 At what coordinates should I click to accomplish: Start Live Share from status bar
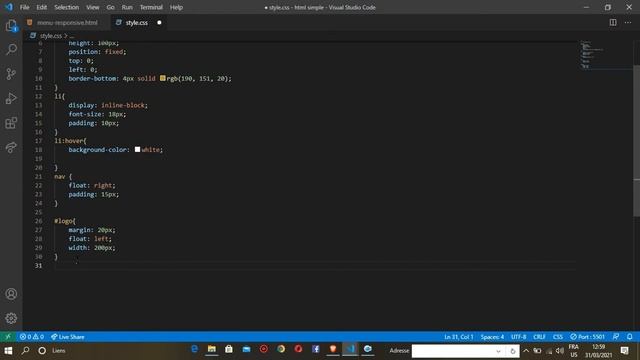pyautogui.click(x=68, y=337)
